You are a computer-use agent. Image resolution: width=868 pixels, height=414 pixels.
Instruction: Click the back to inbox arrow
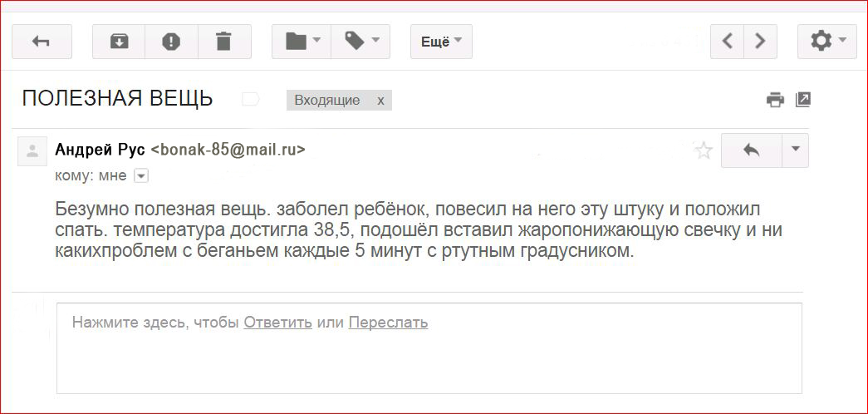42,42
